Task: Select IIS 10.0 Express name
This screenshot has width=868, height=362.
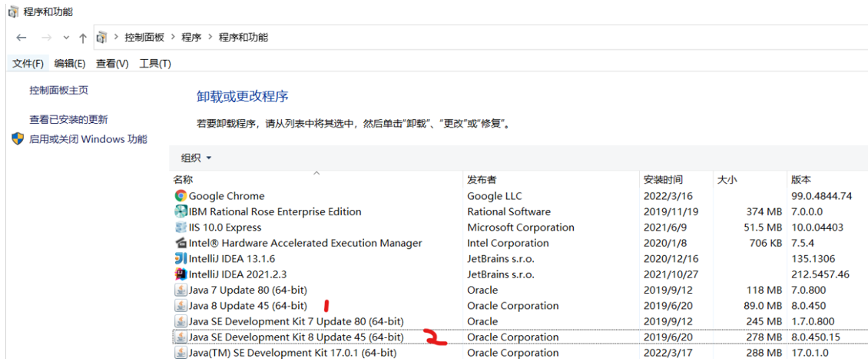Action: coord(225,227)
